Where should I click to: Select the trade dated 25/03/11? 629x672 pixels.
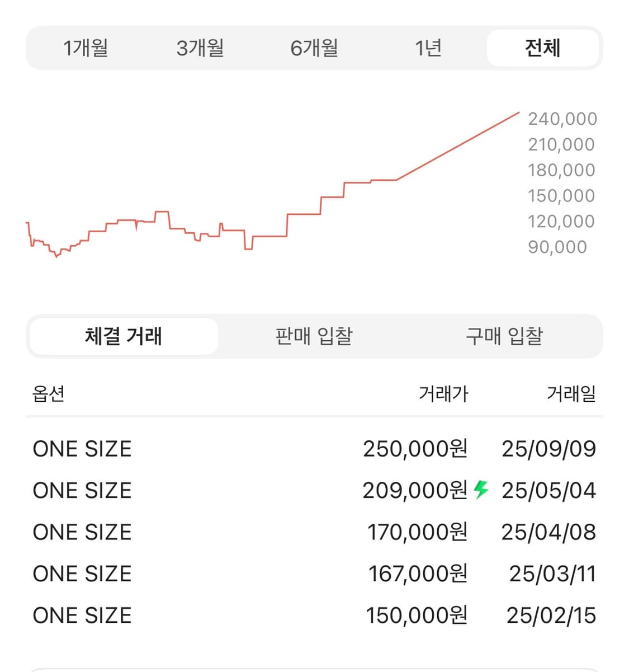point(552,574)
